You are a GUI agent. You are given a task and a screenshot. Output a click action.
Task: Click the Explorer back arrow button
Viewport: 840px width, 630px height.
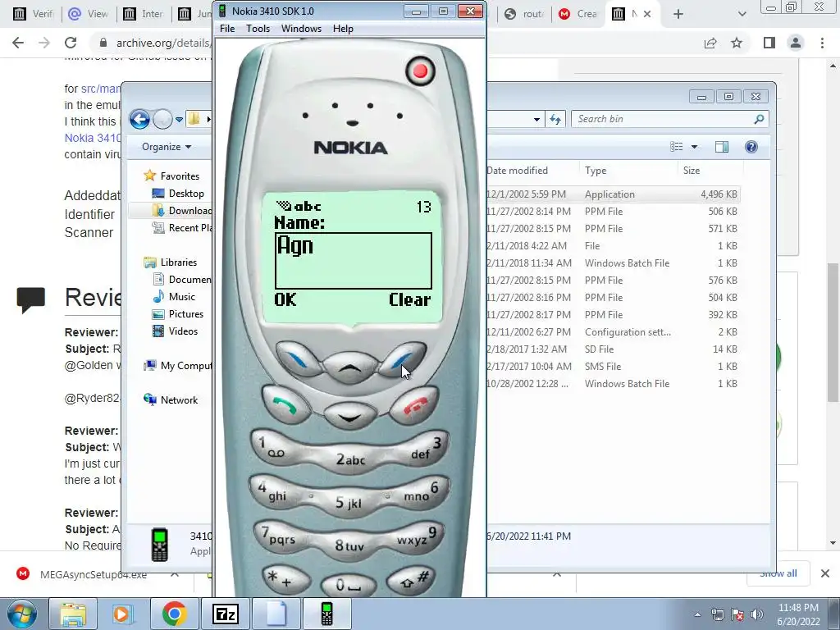[139, 119]
